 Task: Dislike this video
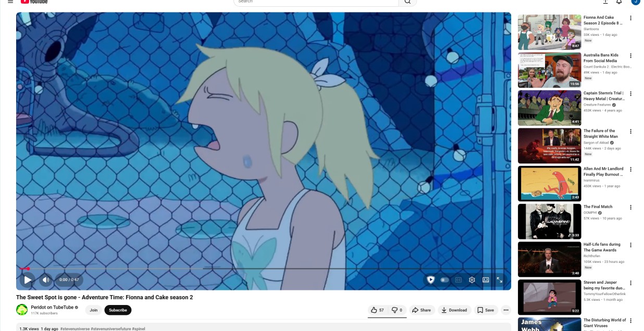[x=397, y=310]
